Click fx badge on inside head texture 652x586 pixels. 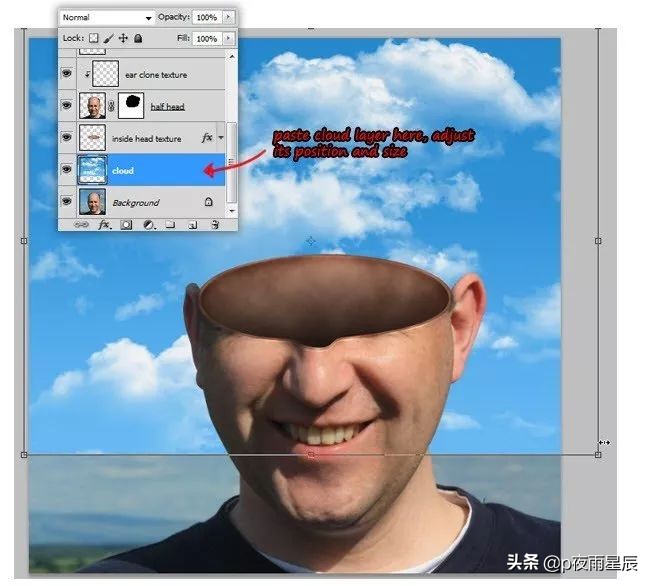point(207,138)
